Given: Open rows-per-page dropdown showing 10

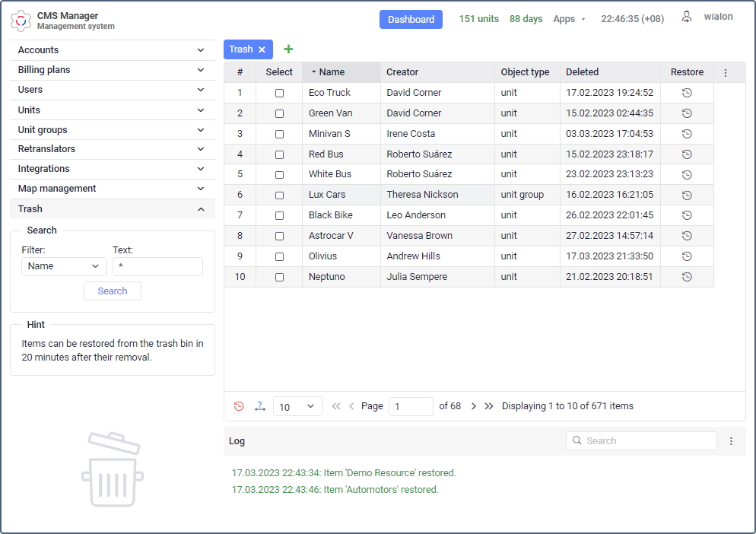Looking at the screenshot, I should pos(297,407).
